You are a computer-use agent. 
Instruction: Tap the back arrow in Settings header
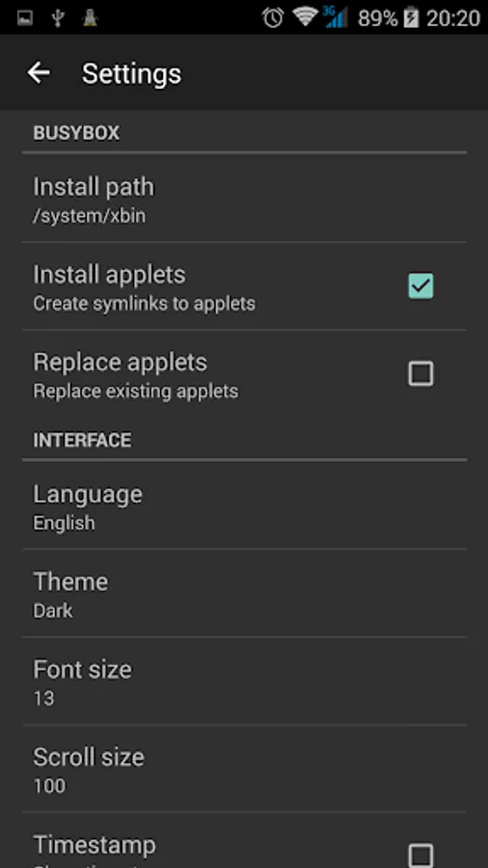39,72
